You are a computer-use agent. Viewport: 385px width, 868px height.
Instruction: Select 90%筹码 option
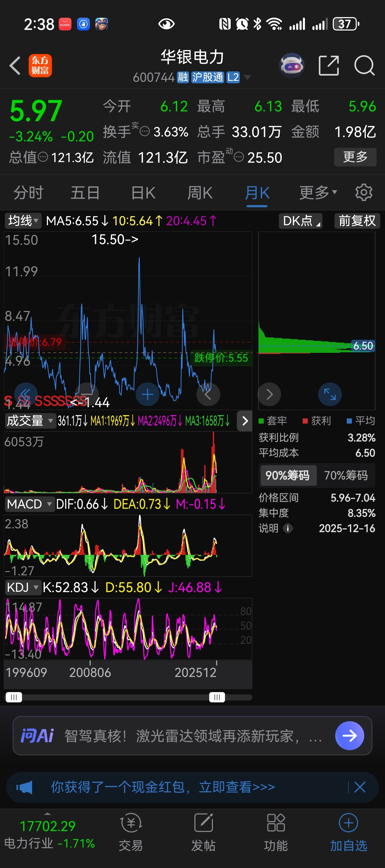288,476
